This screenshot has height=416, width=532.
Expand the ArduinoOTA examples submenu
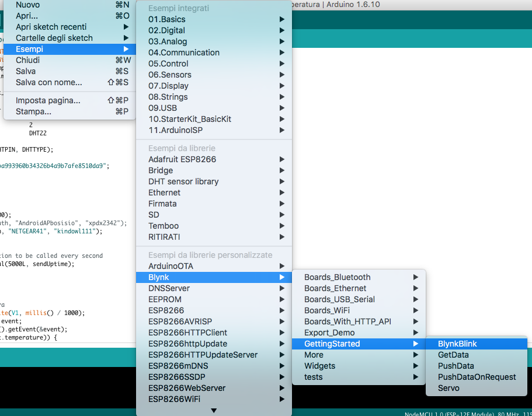click(x=171, y=266)
